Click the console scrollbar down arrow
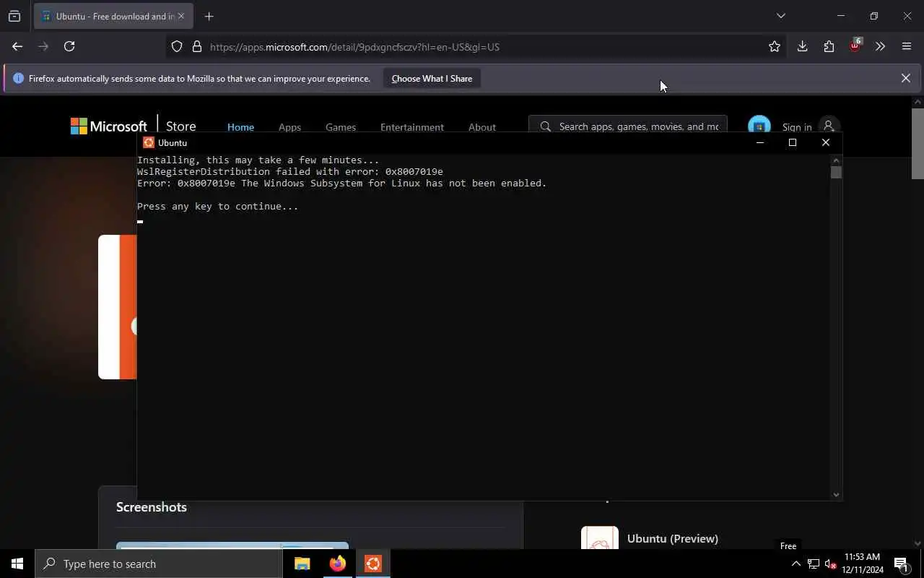The image size is (924, 578). click(x=836, y=495)
